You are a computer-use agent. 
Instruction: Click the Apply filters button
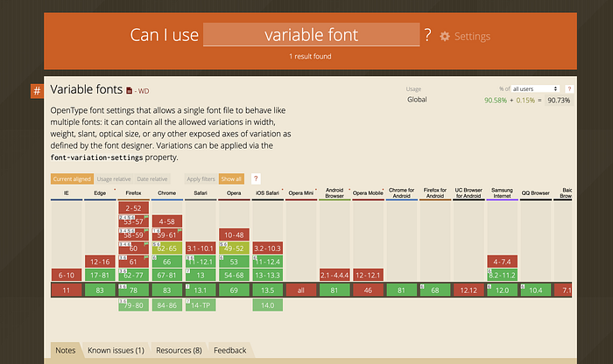(201, 178)
